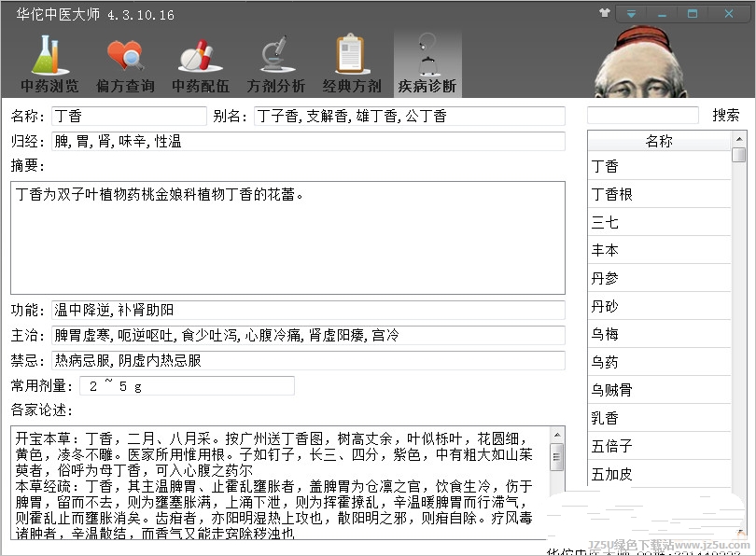Image resolution: width=756 pixels, height=556 pixels.
Task: Focus the search input box
Action: tap(643, 115)
